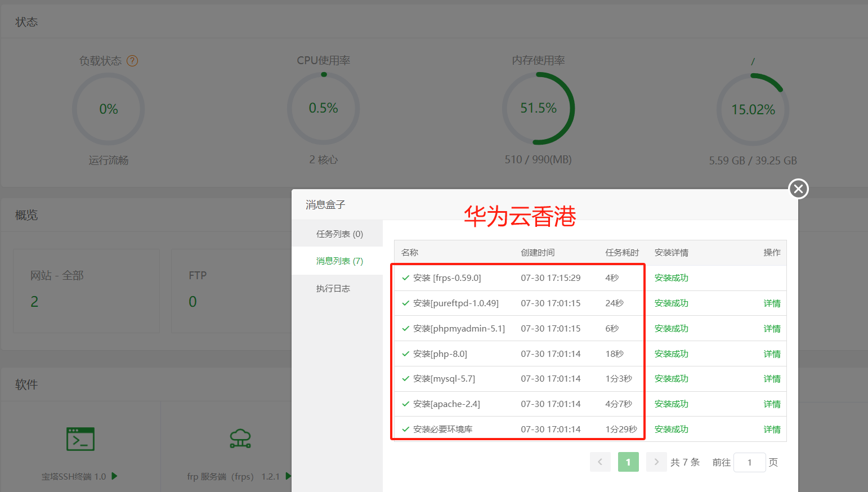The image size is (868, 492).
Task: Click the 名称 column header
Action: (410, 253)
